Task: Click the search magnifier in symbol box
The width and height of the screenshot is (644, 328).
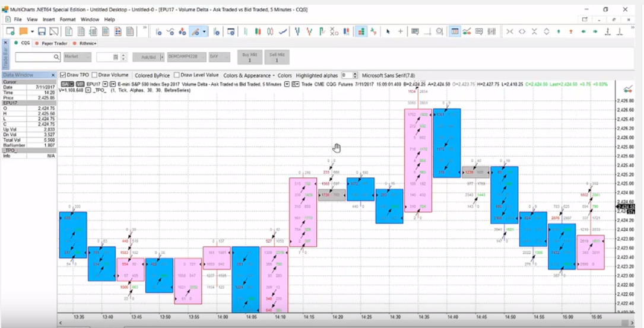Action: 56,57
